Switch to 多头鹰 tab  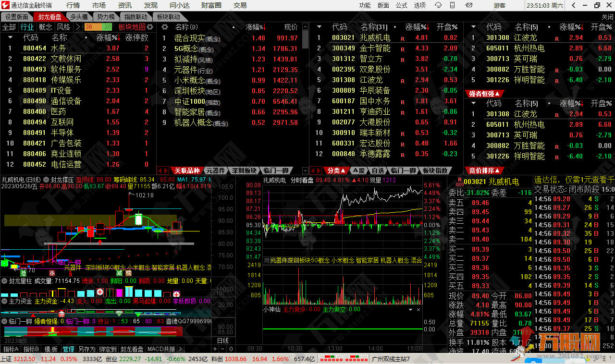(79, 17)
